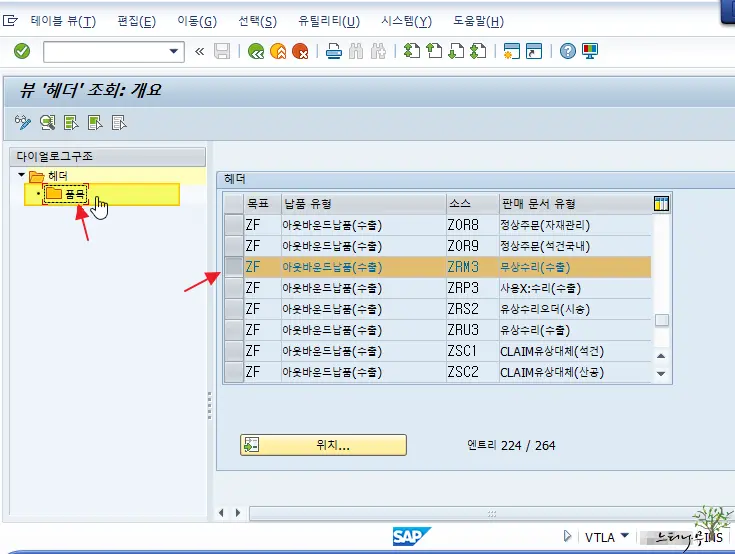Click the Save diskette icon
735x554 pixels.
tap(222, 51)
